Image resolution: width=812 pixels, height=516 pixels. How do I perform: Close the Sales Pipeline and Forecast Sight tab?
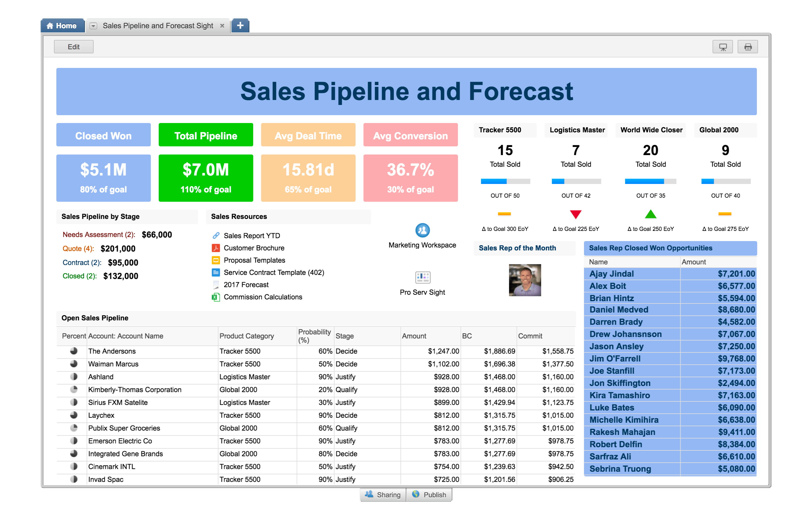click(x=222, y=26)
